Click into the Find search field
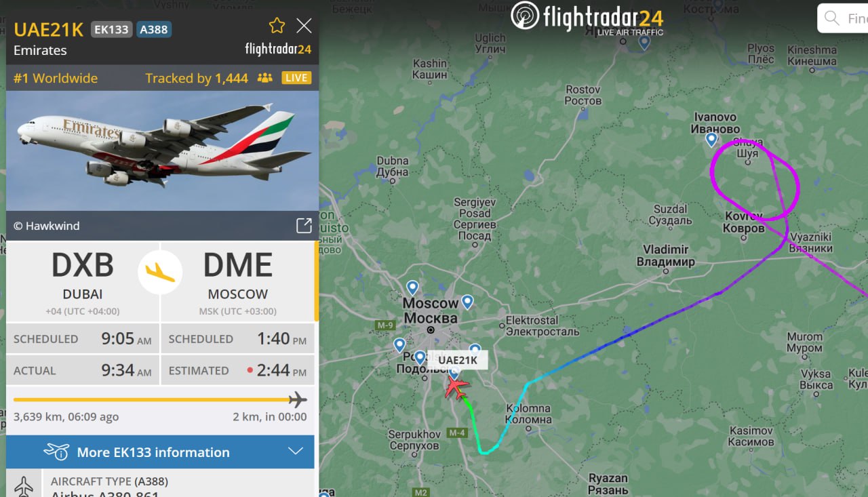 (856, 18)
